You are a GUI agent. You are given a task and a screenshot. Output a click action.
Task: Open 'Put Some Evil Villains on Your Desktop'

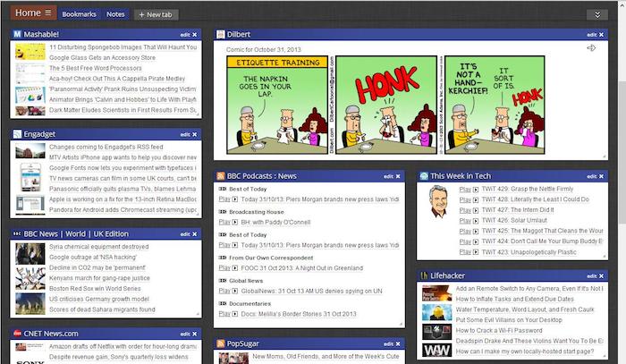point(509,320)
